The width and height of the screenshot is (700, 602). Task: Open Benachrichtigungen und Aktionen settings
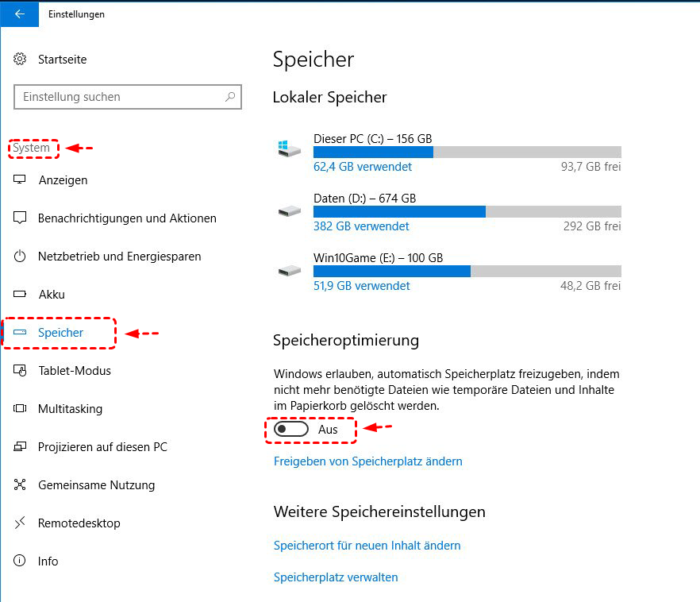coord(127,218)
